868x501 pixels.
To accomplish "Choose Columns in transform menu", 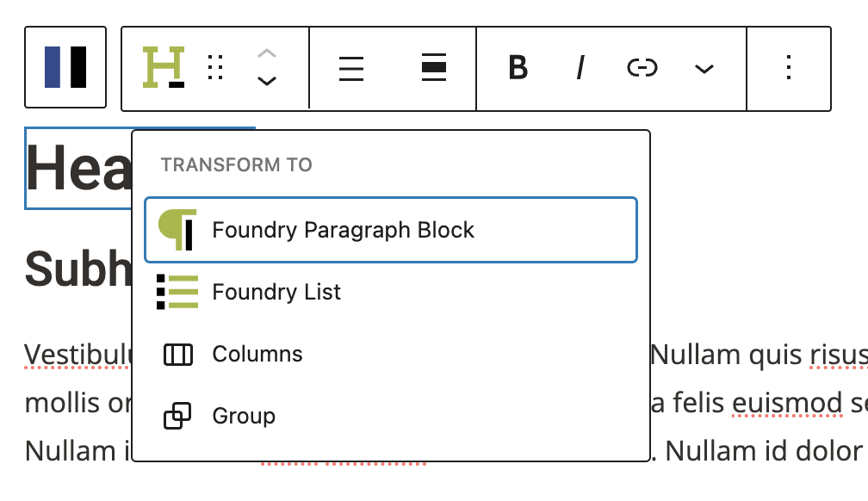I will 257,354.
